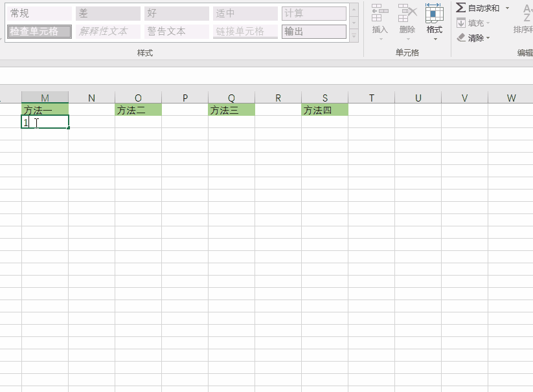Open the 清除 dropdown arrow
Viewport: 533px width, 392px height.
point(488,38)
